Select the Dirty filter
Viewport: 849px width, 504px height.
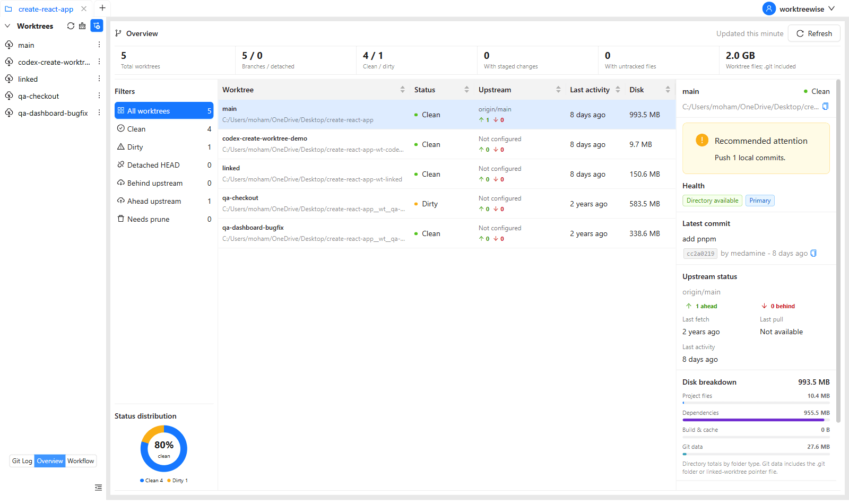164,147
